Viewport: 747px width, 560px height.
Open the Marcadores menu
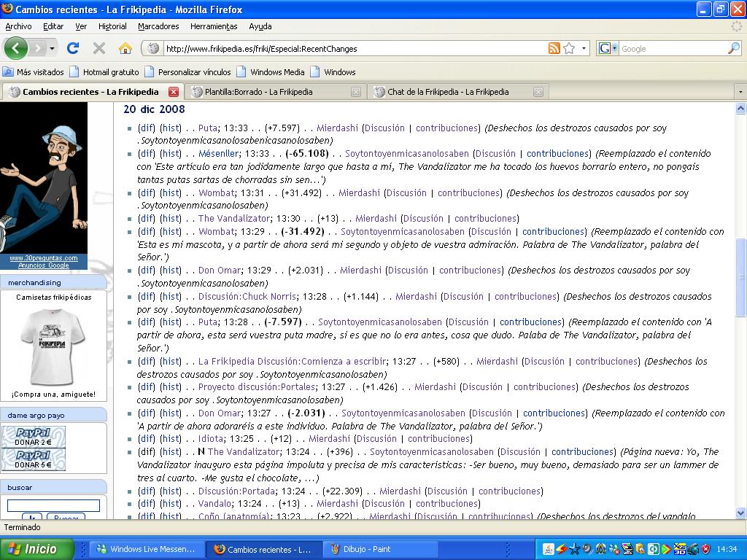point(158,26)
